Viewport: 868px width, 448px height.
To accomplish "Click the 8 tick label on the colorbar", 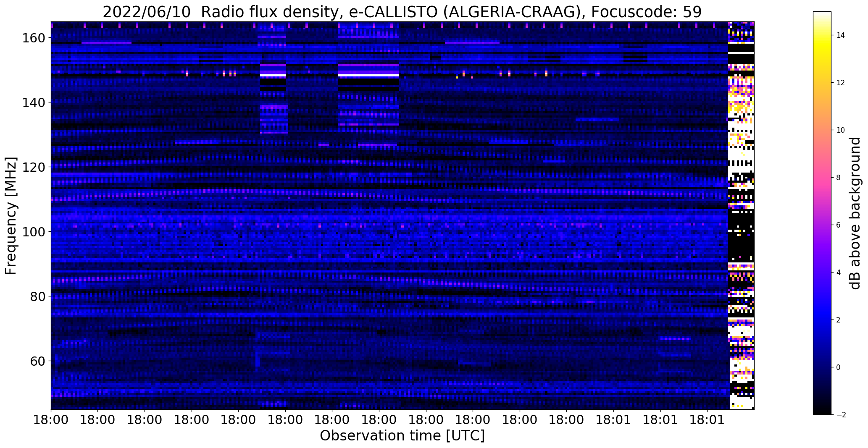I will click(x=839, y=178).
